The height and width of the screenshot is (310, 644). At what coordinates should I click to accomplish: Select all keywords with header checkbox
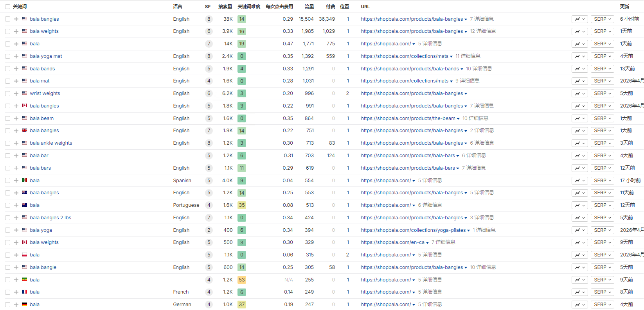tap(7, 7)
